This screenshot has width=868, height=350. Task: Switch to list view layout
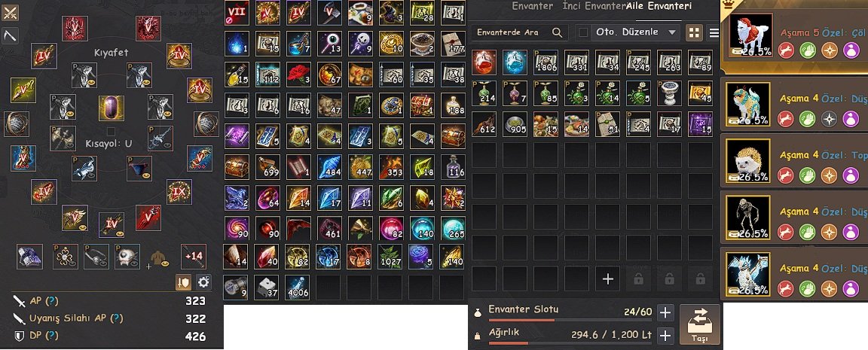(x=714, y=33)
